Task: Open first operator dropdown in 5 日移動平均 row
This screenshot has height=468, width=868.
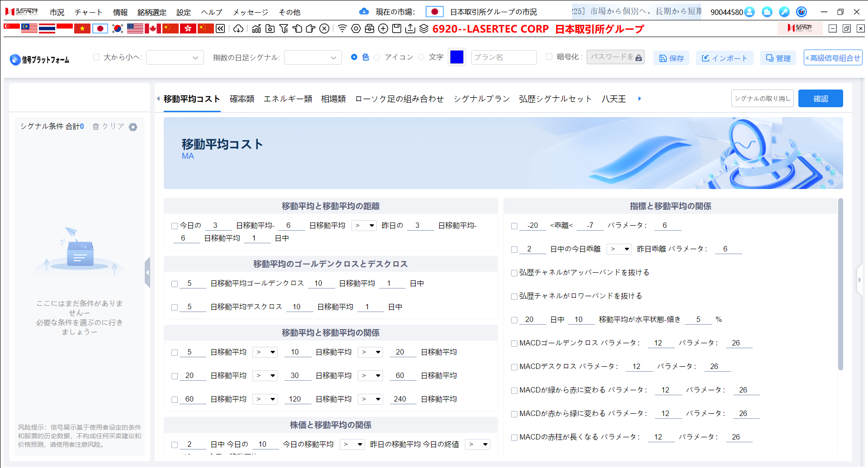Action: [265, 352]
